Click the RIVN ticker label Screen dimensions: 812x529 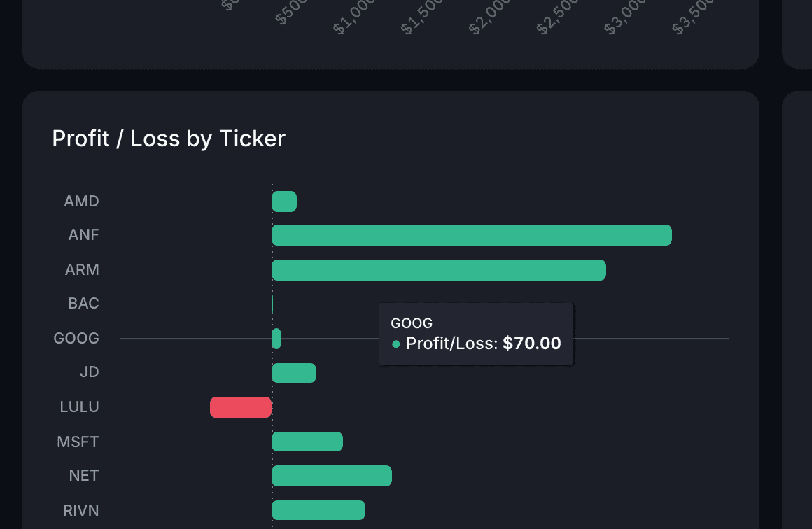point(80,510)
